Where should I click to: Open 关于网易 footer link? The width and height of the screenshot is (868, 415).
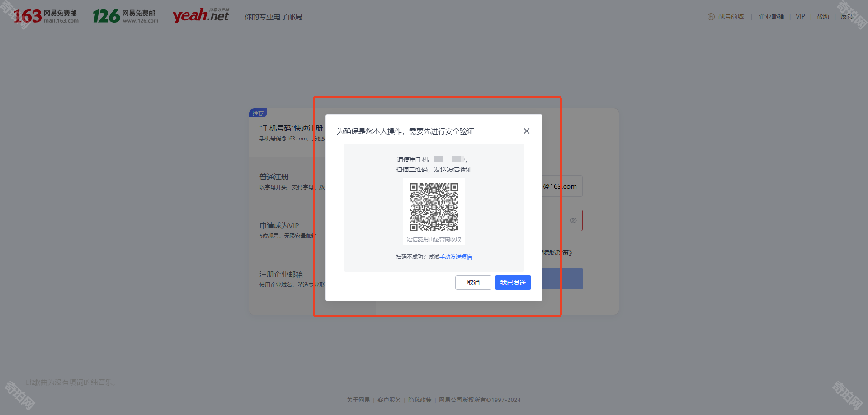pos(358,400)
